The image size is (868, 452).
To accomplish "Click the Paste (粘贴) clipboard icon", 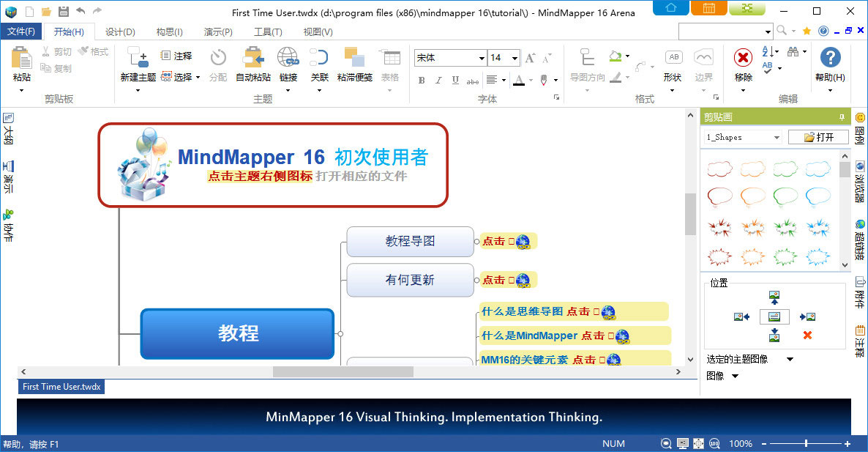I will tap(21, 58).
